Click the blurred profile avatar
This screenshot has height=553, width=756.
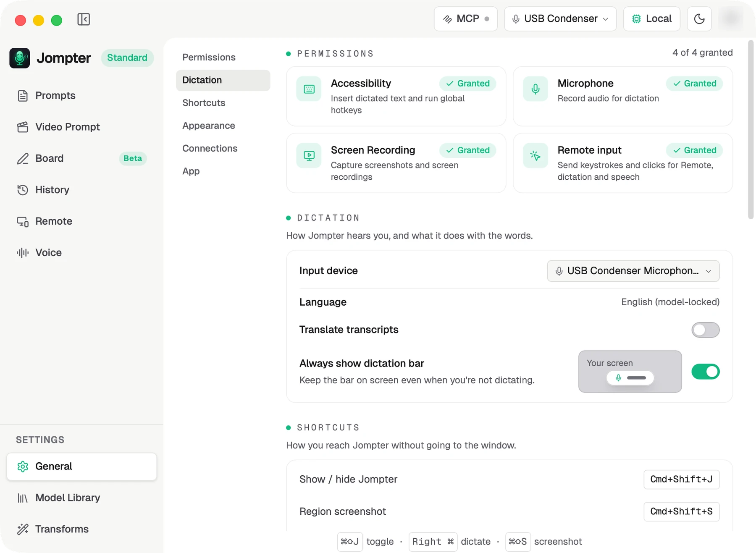[731, 19]
